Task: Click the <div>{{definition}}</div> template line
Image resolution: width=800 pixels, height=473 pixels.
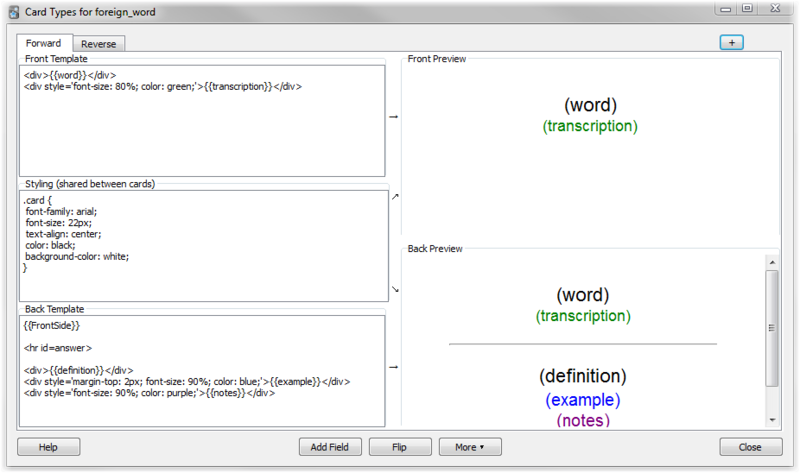Action: click(79, 370)
